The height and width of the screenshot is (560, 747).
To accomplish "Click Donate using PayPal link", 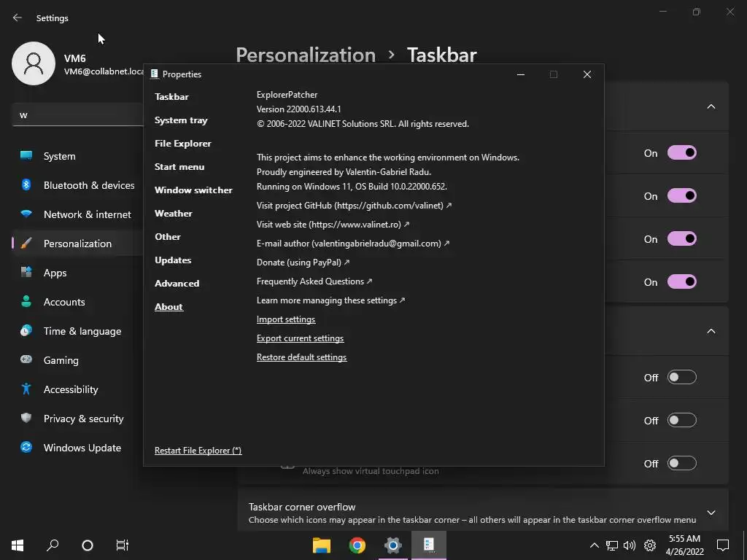I will [303, 262].
